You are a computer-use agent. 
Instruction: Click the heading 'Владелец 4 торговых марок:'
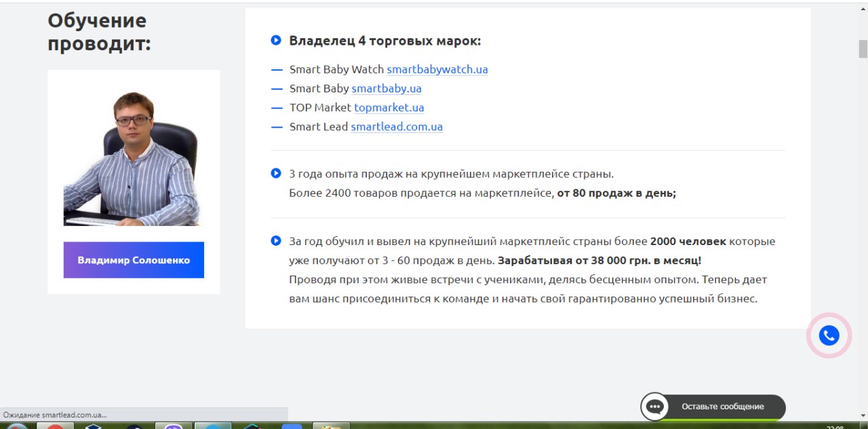pos(385,41)
